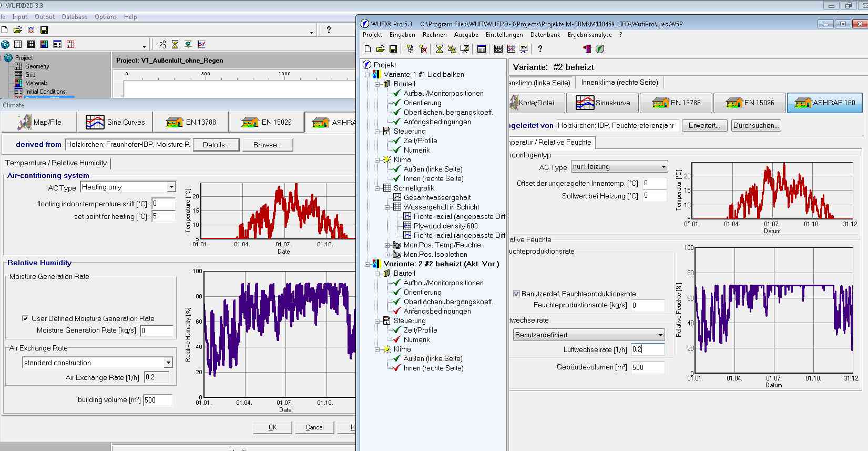Image resolution: width=868 pixels, height=451 pixels.
Task: Click the save icon in WUFI Pro toolbar
Action: click(393, 49)
